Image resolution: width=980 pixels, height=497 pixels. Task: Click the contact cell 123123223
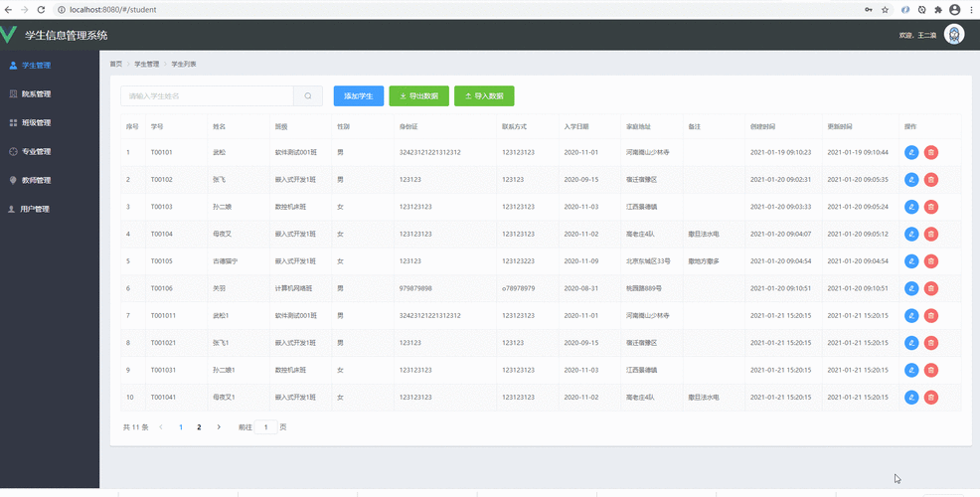click(x=518, y=260)
